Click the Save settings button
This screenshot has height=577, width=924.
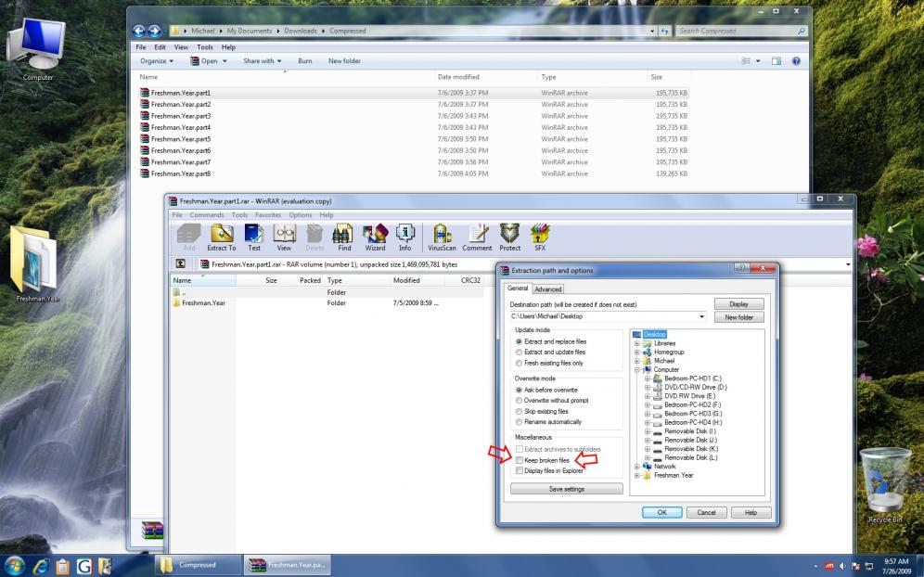click(566, 489)
